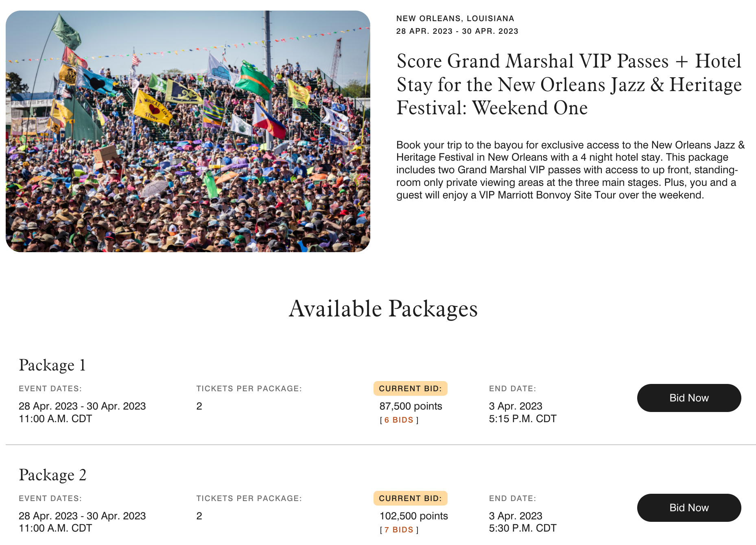Image resolution: width=756 pixels, height=545 pixels.
Task: Click the END DATE label for Package 1
Action: point(512,388)
